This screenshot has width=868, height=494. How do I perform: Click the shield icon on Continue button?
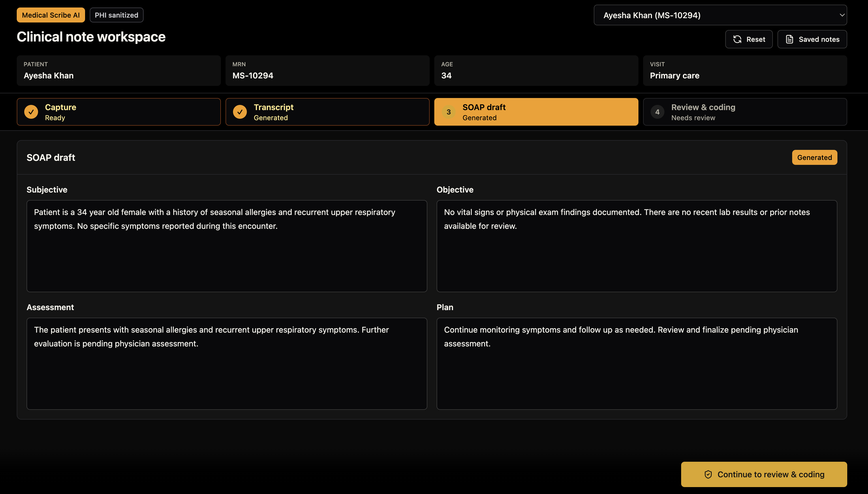[x=708, y=474]
